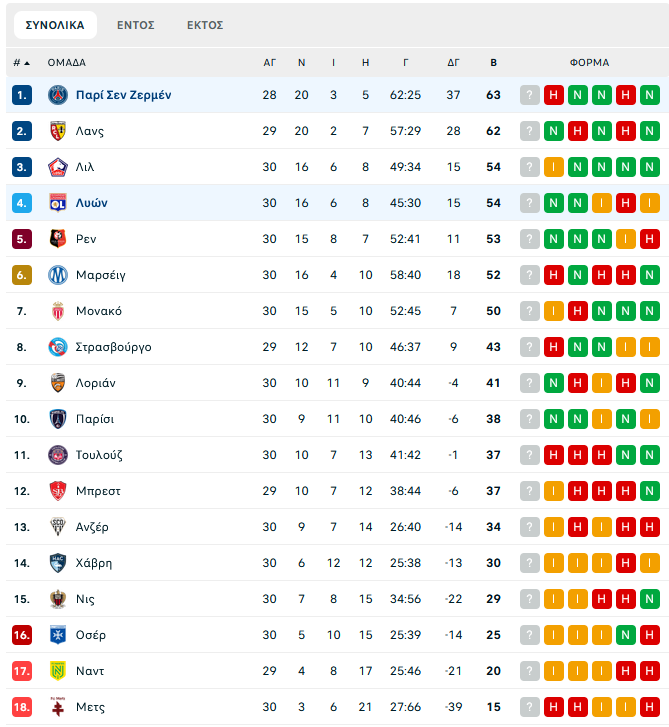
Task: Click the Lyon club crest icon
Action: click(x=57, y=203)
